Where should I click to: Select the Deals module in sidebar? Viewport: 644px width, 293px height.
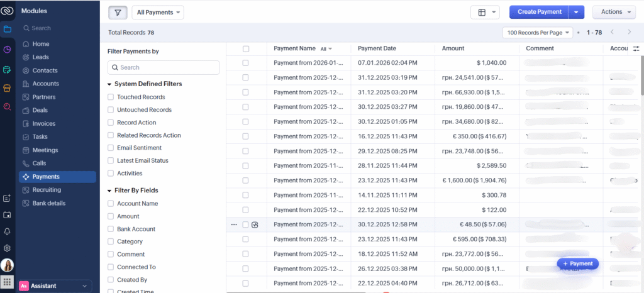[41, 111]
